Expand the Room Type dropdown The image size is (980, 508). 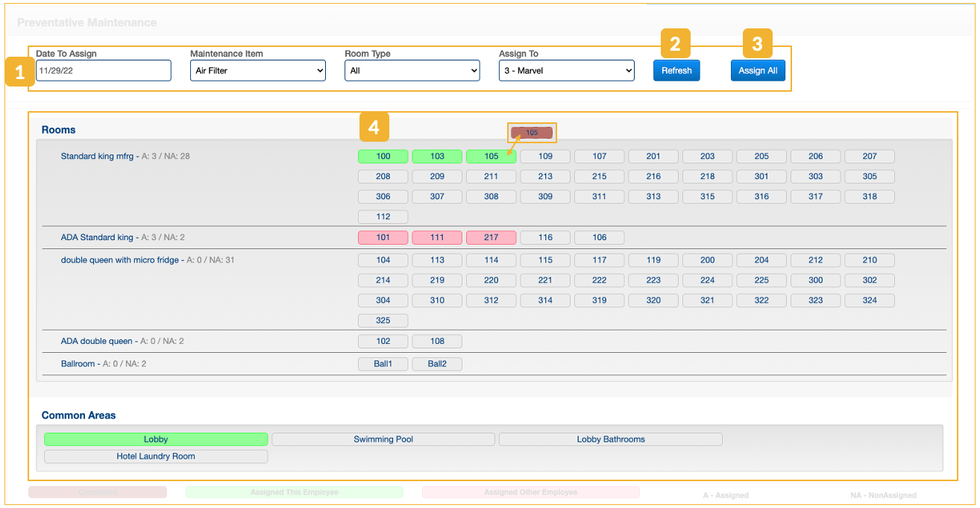[412, 71]
